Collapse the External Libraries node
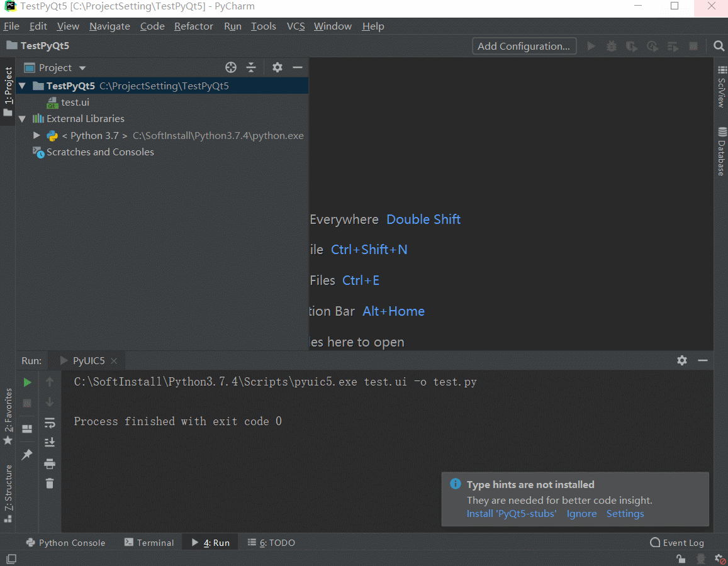The height and width of the screenshot is (566, 728). pos(23,119)
